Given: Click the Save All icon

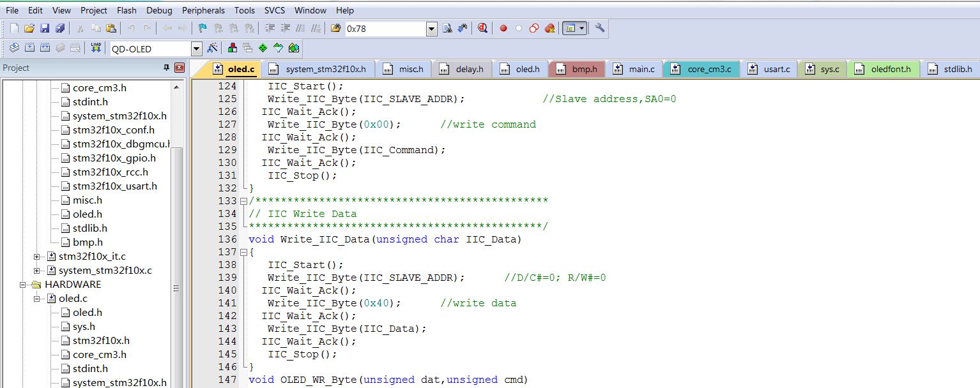Looking at the screenshot, I should pyautogui.click(x=59, y=28).
